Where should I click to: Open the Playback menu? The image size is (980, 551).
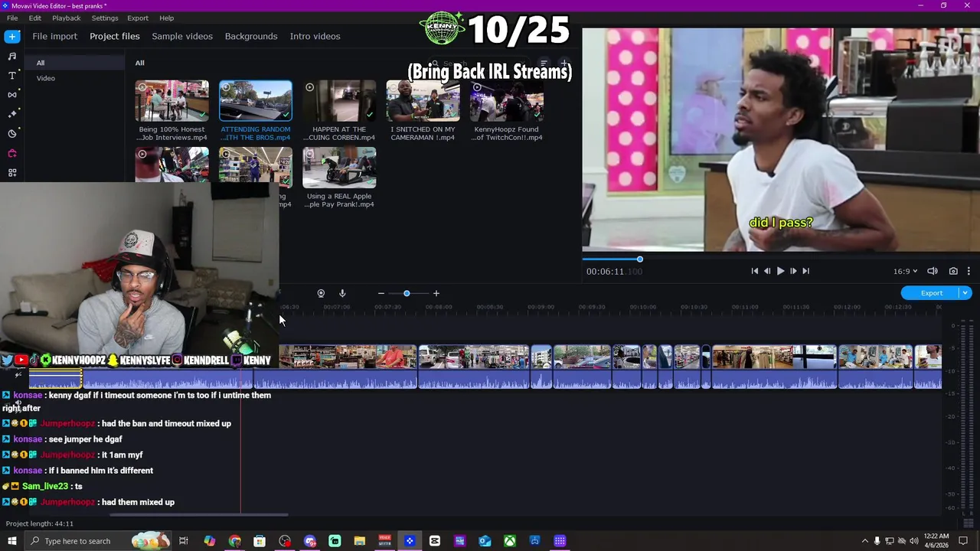click(67, 18)
